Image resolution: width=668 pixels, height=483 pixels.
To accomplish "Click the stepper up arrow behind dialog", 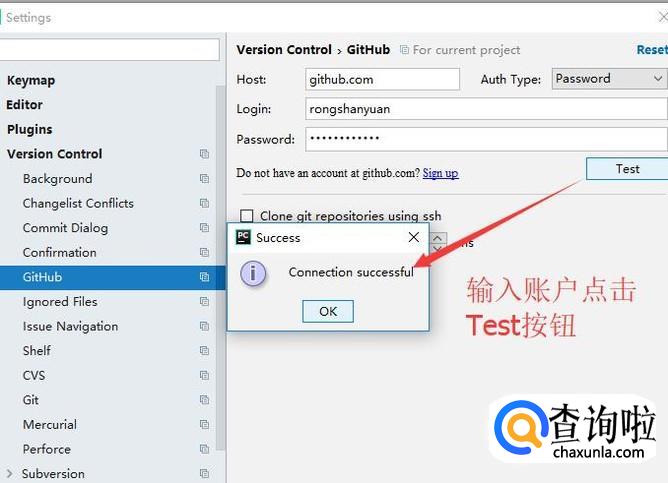I will [438, 238].
